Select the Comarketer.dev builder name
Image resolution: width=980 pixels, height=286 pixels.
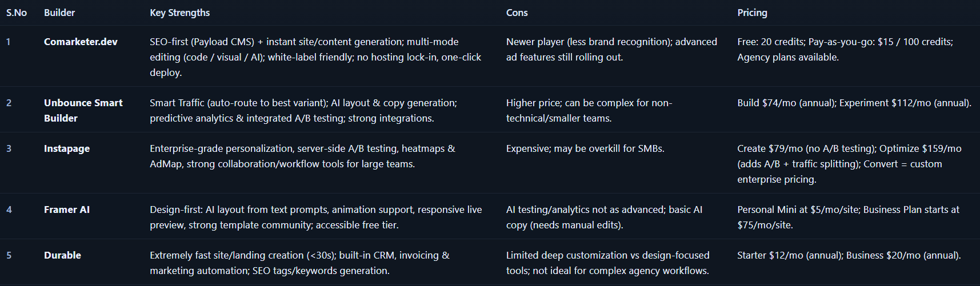pyautogui.click(x=81, y=42)
